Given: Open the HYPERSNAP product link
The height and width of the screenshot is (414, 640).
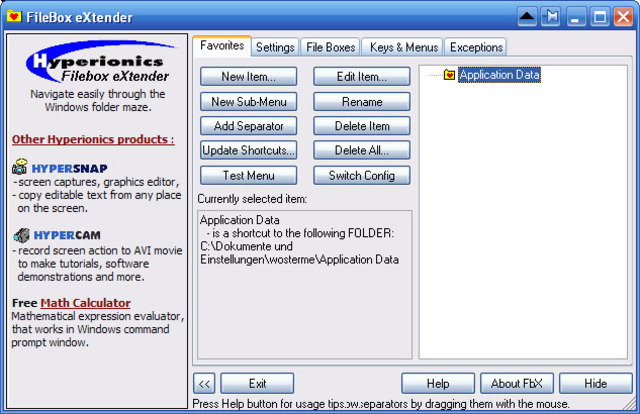Looking at the screenshot, I should pos(69,169).
